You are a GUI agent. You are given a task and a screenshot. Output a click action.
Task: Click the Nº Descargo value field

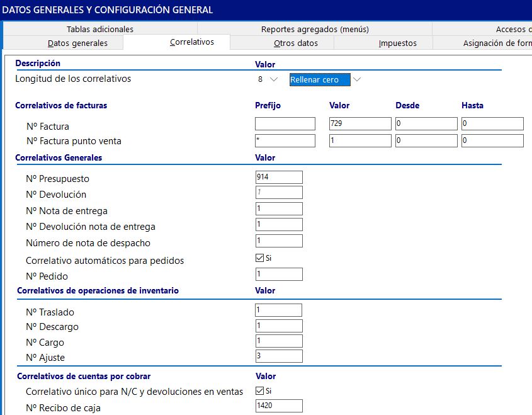point(279,326)
